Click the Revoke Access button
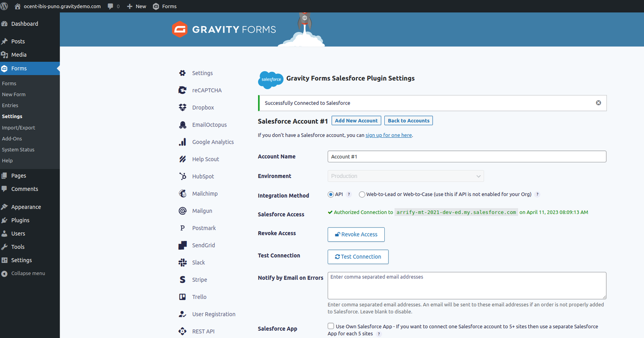 pyautogui.click(x=356, y=234)
